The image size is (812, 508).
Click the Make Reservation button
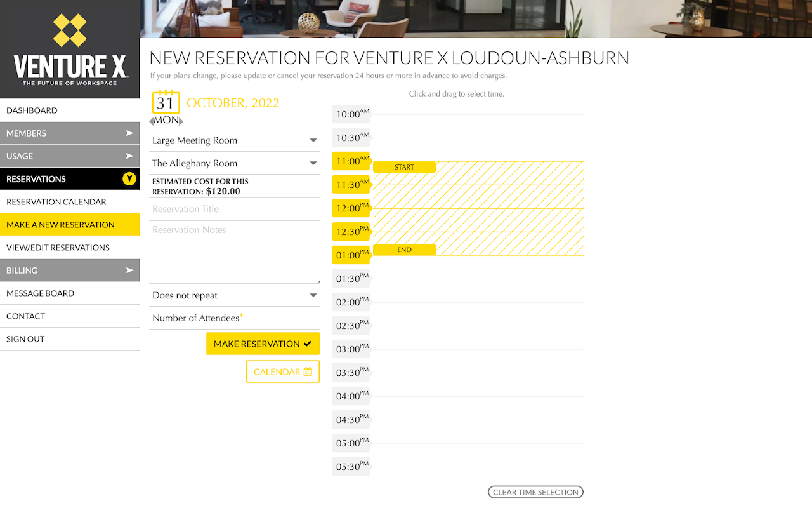click(x=263, y=344)
